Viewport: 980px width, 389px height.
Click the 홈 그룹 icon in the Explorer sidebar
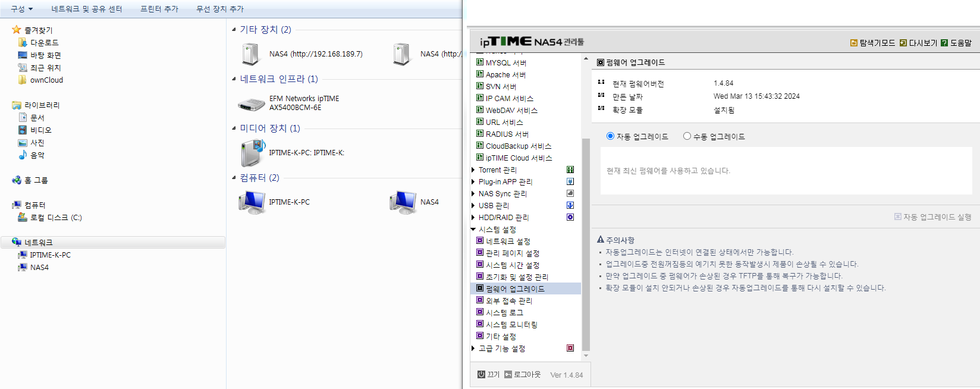point(17,180)
